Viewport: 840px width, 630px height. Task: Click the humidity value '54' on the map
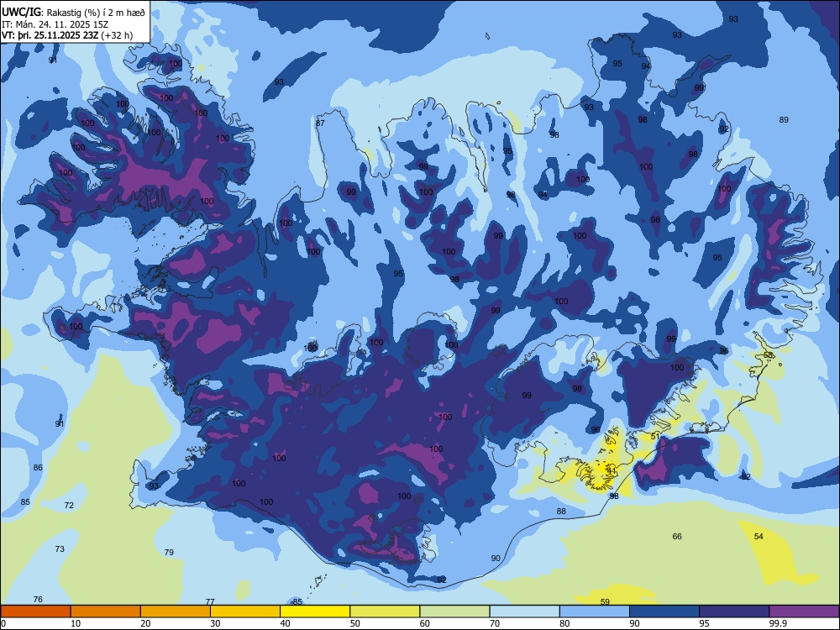coord(759,536)
